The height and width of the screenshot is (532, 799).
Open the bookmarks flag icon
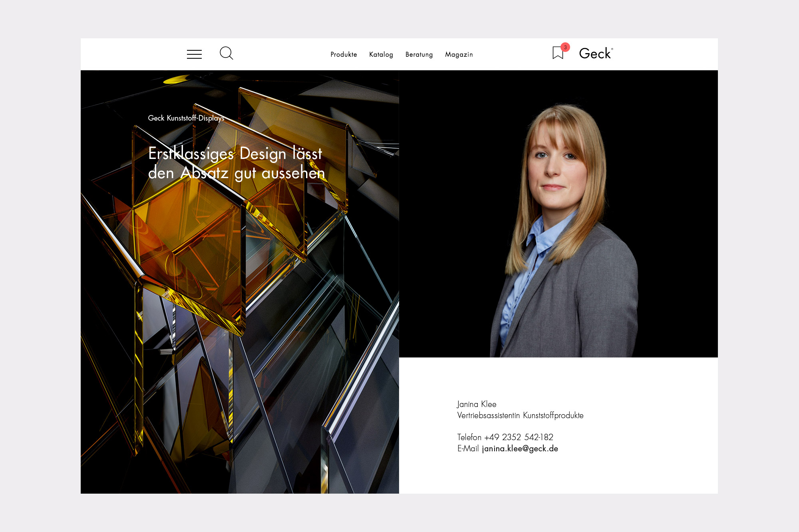[557, 53]
